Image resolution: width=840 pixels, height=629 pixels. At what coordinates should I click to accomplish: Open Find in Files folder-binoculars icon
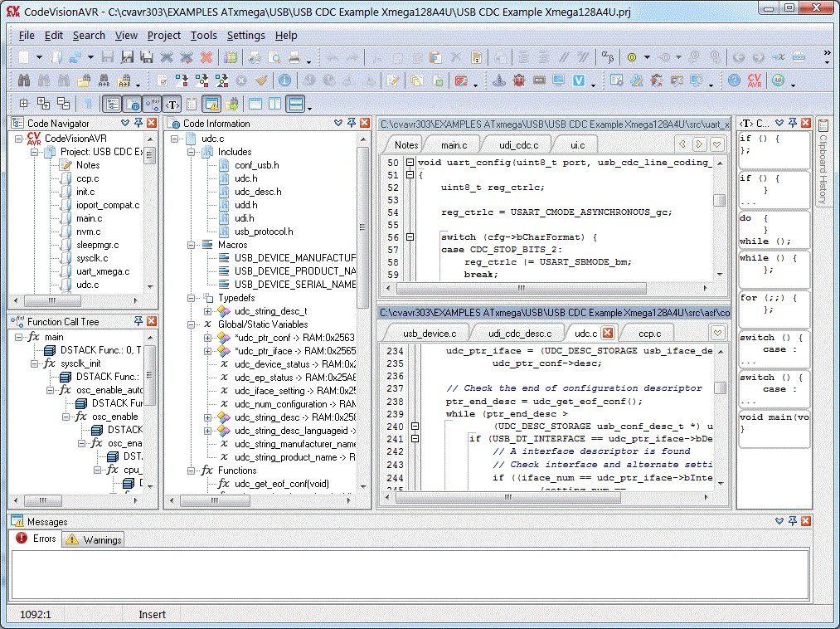(84, 80)
